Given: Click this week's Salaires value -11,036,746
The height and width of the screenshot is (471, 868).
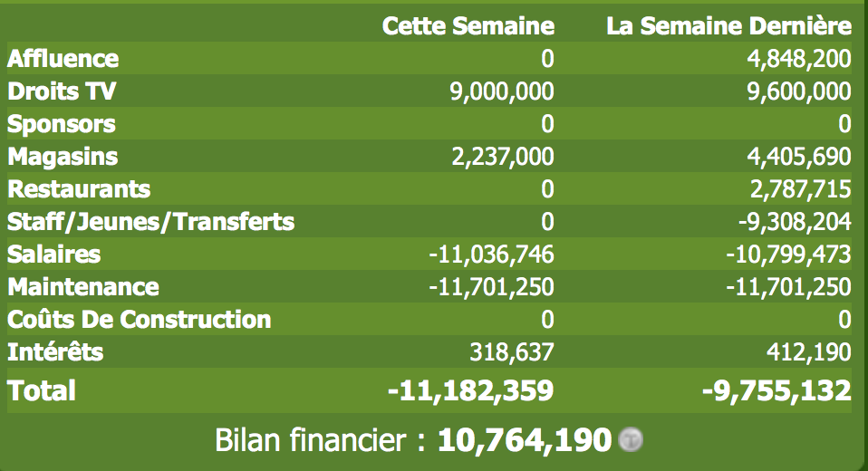Looking at the screenshot, I should coord(491,255).
